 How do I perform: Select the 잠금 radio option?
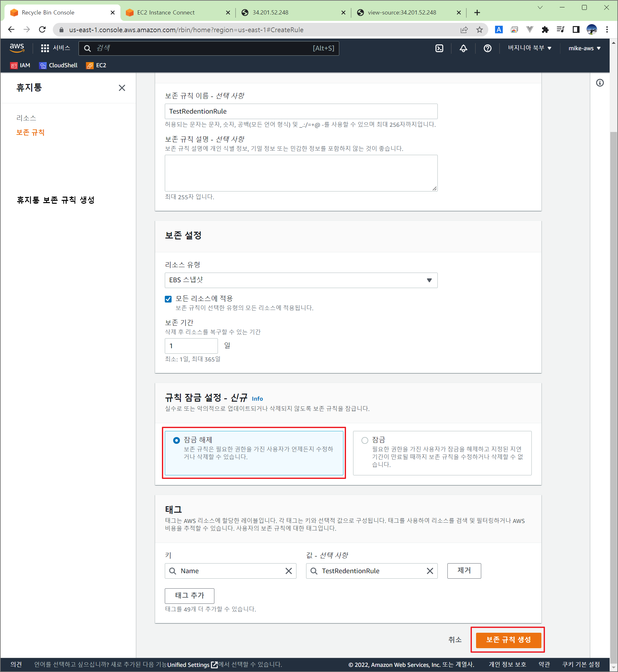click(364, 440)
